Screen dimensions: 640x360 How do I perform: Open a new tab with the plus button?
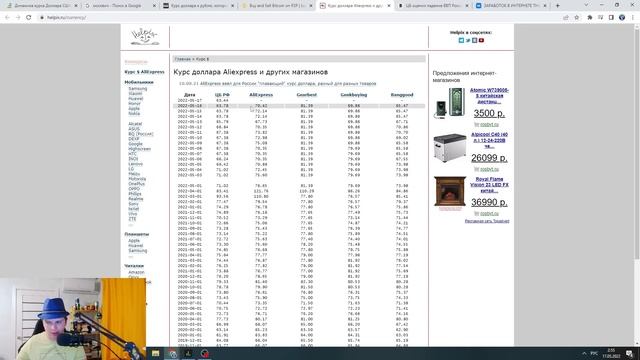tap(558, 6)
